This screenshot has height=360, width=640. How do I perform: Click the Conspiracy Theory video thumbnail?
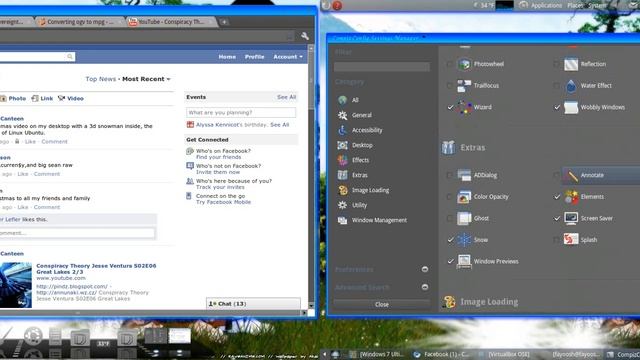16,284
